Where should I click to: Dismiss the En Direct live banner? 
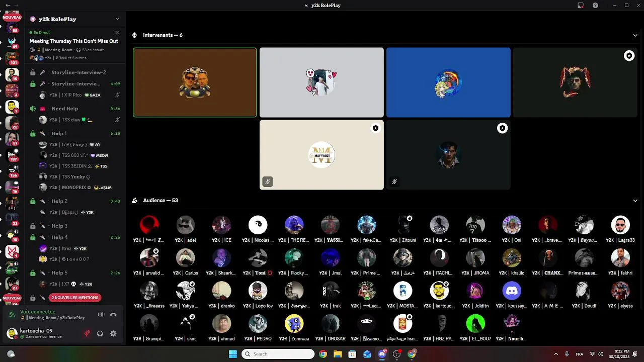[117, 33]
